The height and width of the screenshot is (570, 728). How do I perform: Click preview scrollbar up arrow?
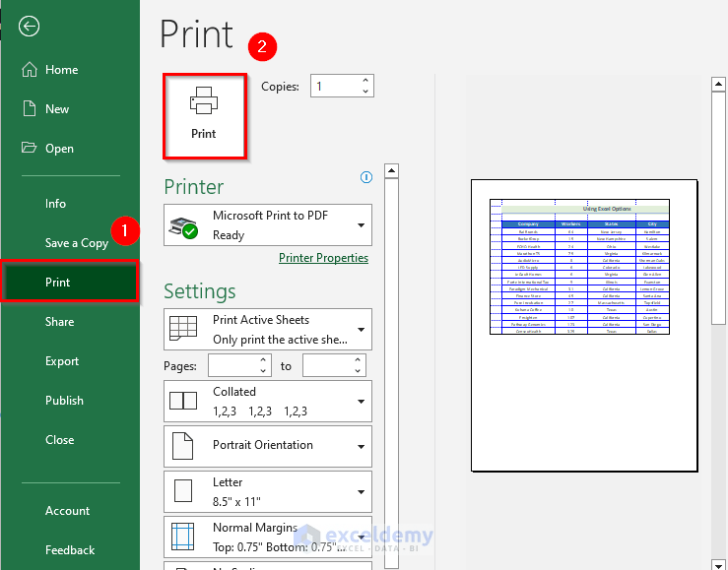point(718,84)
